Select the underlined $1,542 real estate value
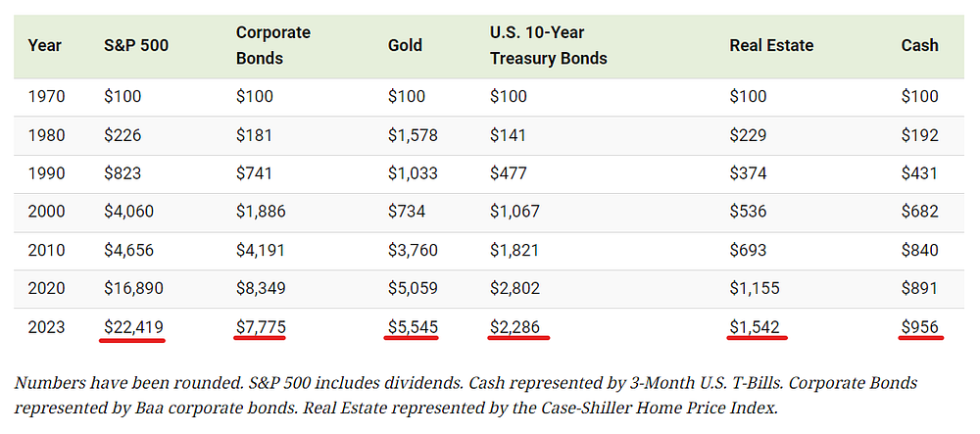This screenshot has height=434, width=980. (x=755, y=326)
